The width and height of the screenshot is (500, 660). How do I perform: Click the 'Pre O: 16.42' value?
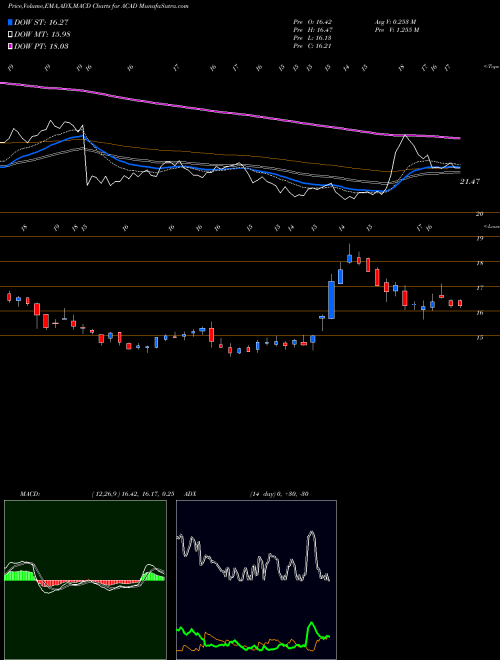coord(313,22)
